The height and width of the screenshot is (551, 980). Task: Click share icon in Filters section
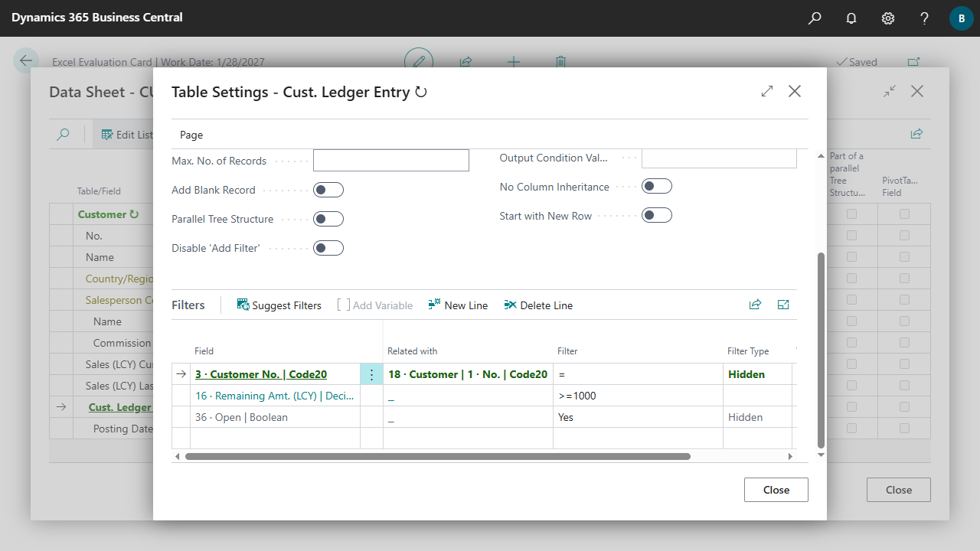click(755, 305)
